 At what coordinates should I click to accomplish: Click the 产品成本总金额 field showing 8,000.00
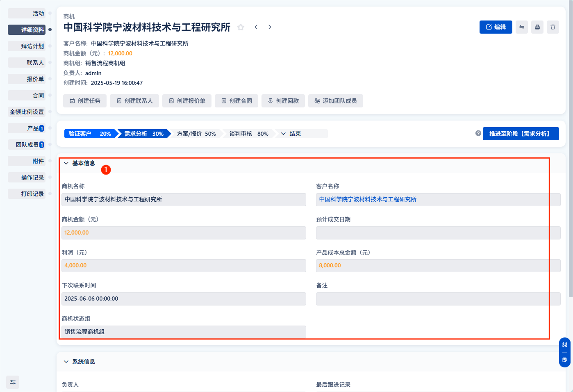point(438,266)
